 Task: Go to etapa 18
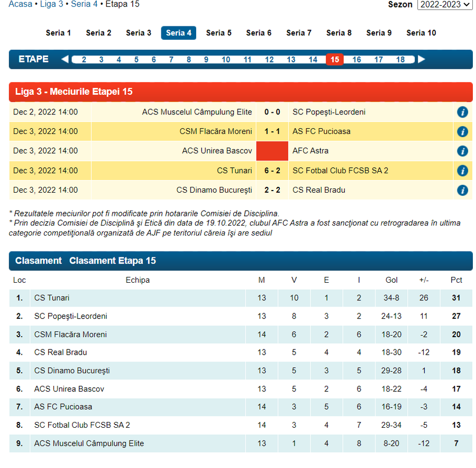click(x=400, y=60)
